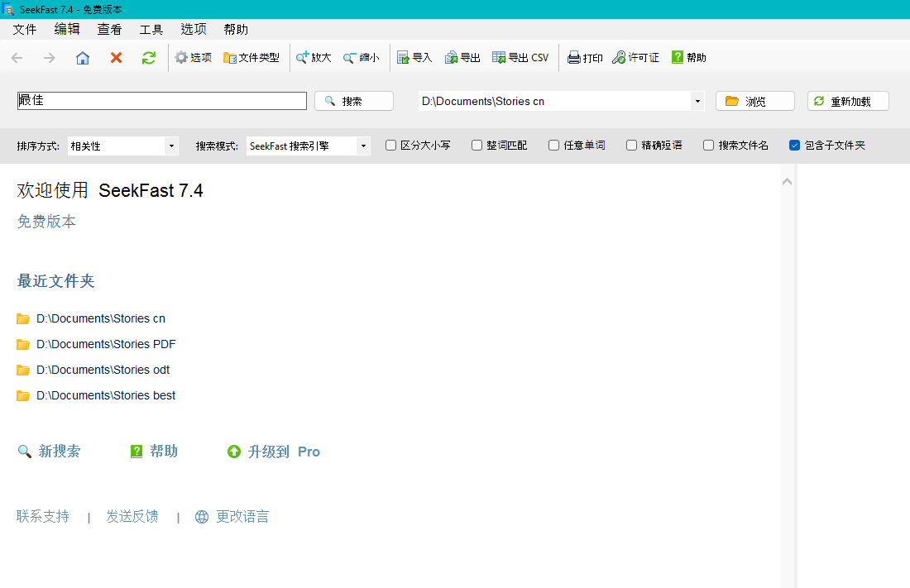Click the 打印 print tool
Image resolution: width=910 pixels, height=588 pixels.
click(x=585, y=57)
